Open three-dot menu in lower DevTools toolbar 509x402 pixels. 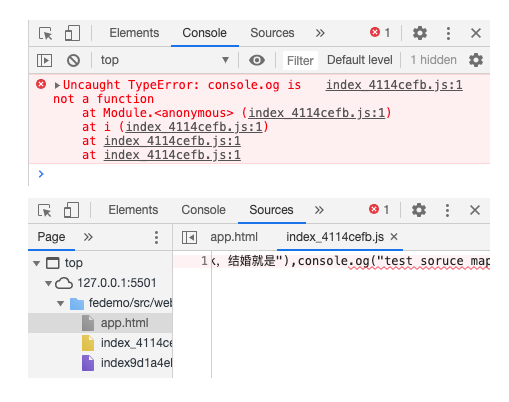point(447,210)
